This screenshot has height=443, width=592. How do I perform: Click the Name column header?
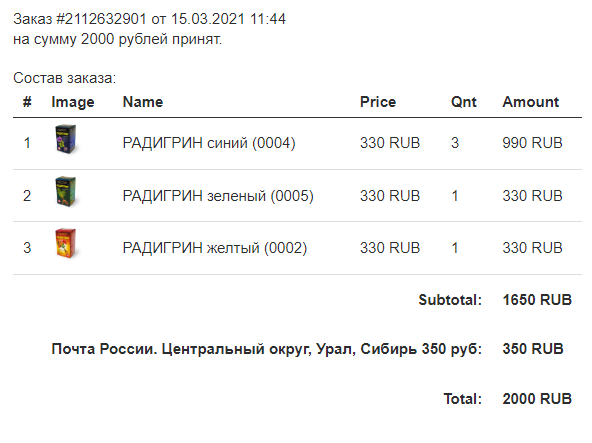143,102
